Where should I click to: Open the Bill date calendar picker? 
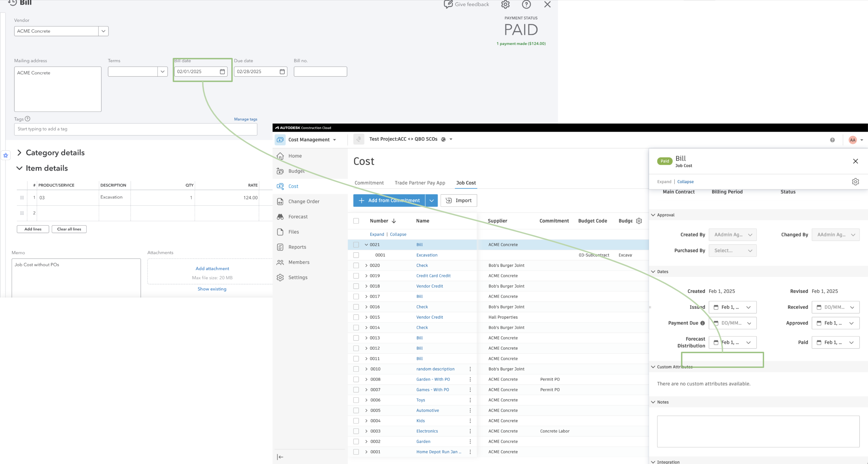(x=222, y=71)
